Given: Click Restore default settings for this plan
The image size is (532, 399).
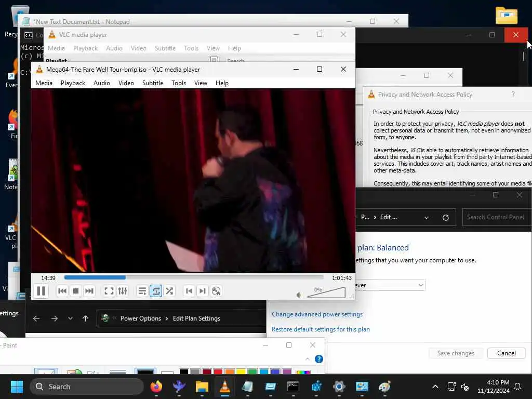Looking at the screenshot, I should [x=321, y=329].
